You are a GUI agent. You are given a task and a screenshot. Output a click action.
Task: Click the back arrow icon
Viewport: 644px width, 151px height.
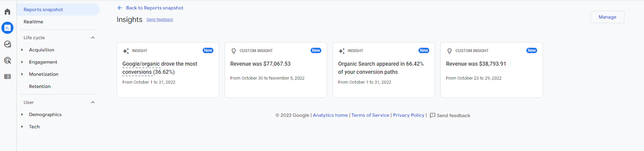tap(120, 8)
